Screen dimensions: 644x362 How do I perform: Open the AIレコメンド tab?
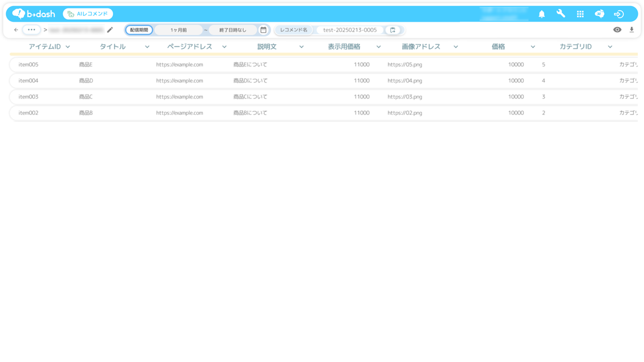(x=88, y=14)
